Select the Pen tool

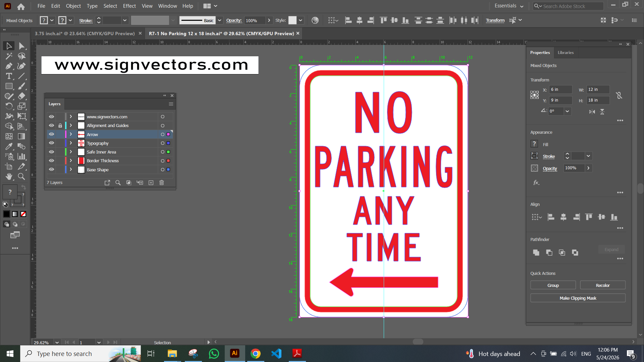[x=9, y=66]
